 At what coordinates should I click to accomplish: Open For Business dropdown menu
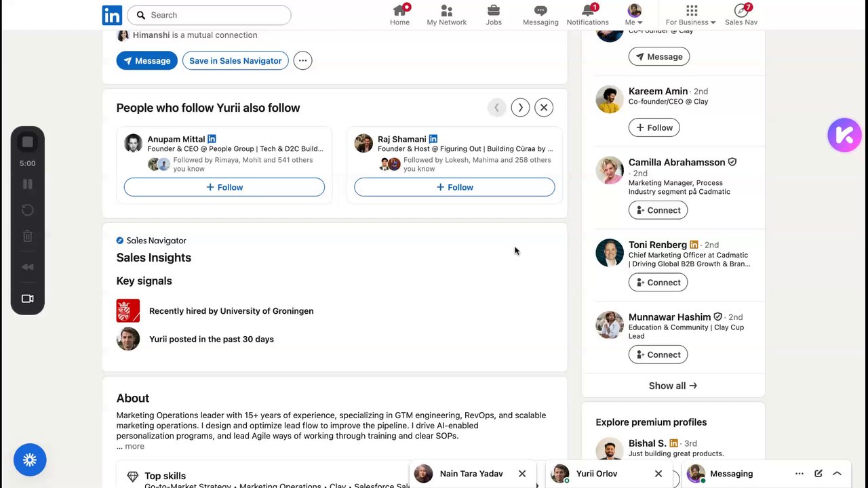coord(691,14)
